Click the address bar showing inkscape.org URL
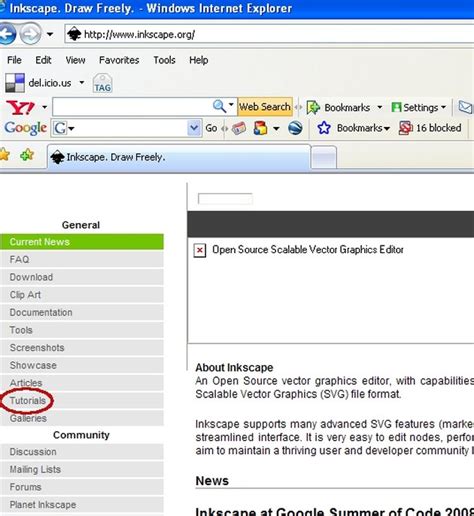The image size is (474, 516). (x=269, y=34)
